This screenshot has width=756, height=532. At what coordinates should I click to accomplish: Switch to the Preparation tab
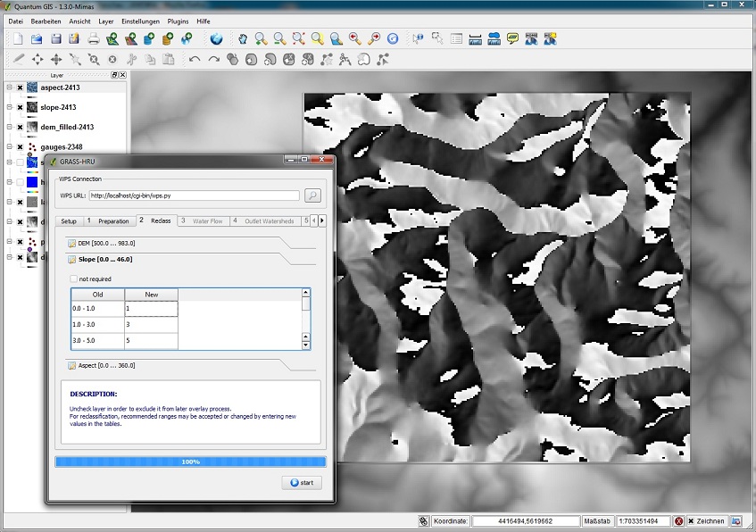(112, 220)
